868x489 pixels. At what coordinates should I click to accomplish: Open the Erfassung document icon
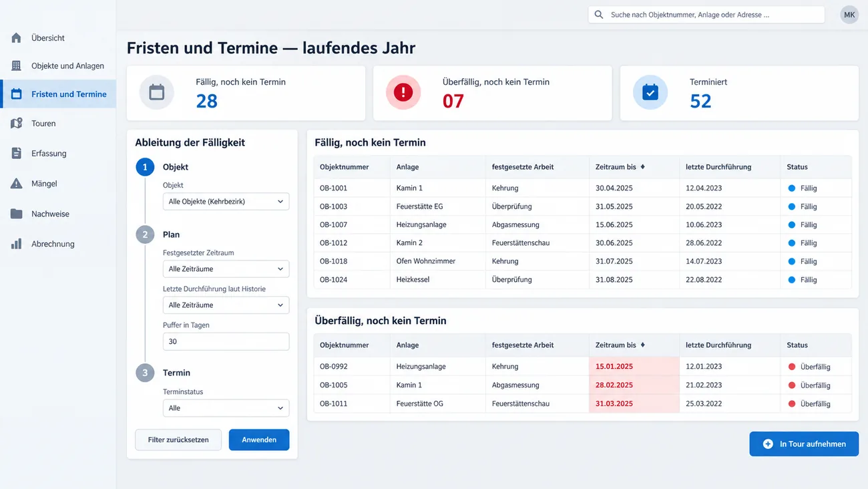pos(17,154)
